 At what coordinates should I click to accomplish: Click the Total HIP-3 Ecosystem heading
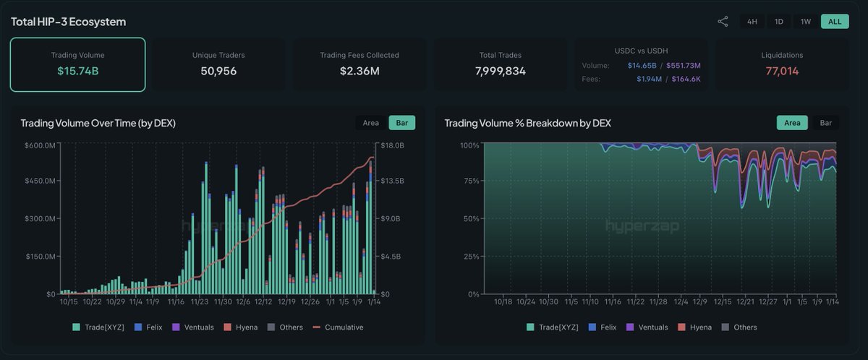(x=68, y=22)
